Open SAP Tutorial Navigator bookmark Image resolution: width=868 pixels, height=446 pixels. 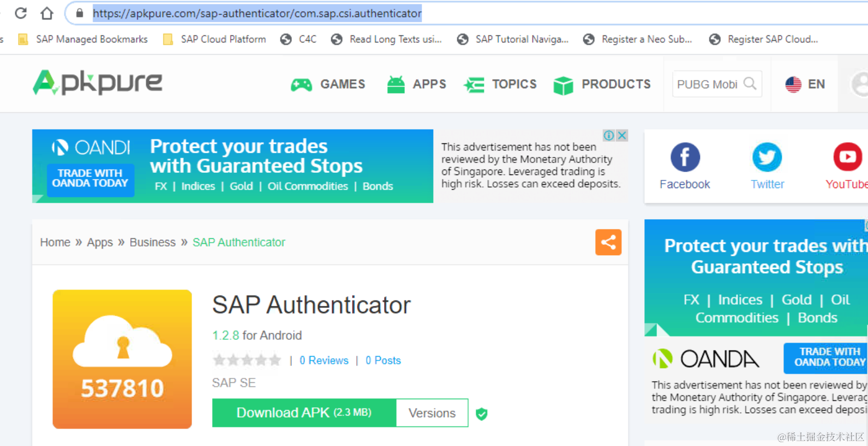pyautogui.click(x=513, y=39)
